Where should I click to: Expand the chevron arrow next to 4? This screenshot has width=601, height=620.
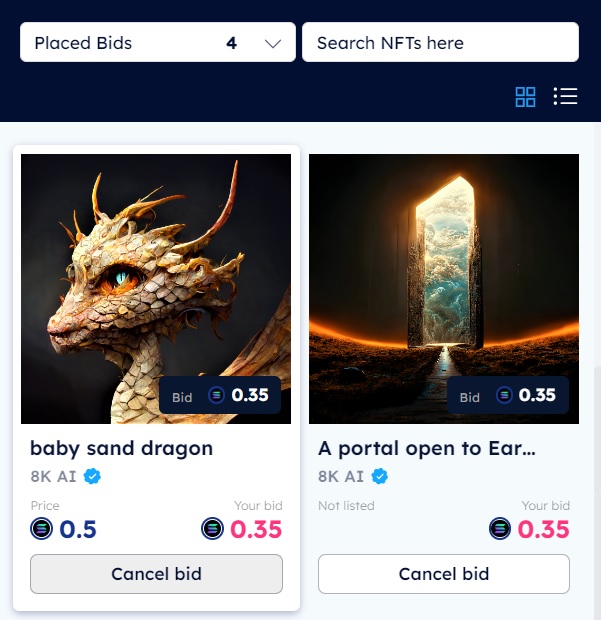click(x=273, y=43)
